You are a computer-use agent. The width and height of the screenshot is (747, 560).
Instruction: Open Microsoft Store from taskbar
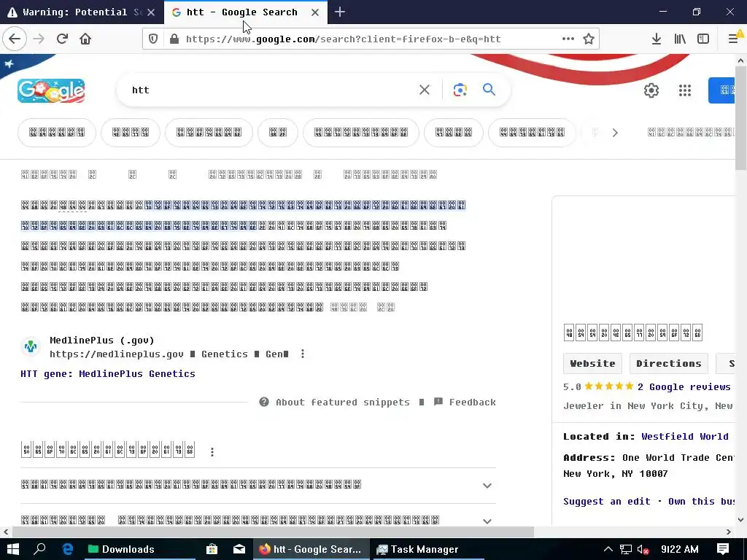tap(212, 549)
